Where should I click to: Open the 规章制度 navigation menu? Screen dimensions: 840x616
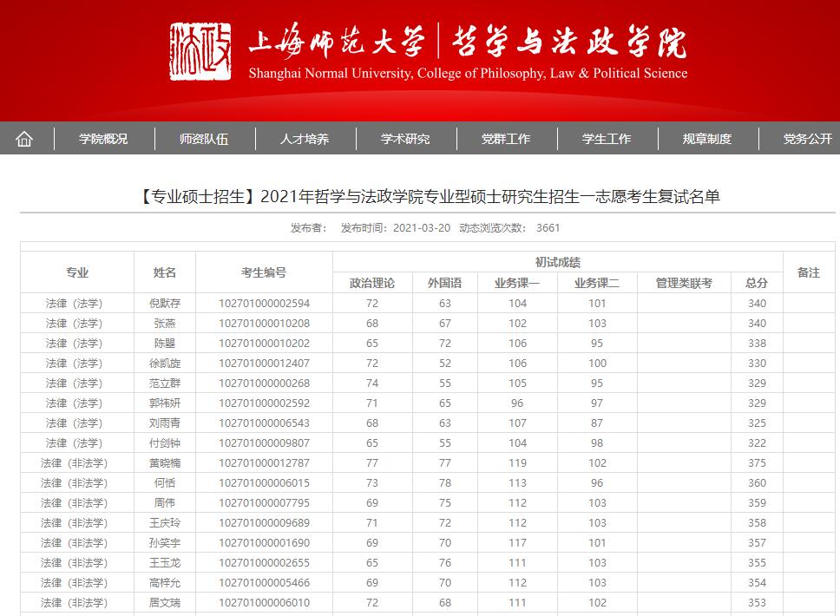click(706, 138)
